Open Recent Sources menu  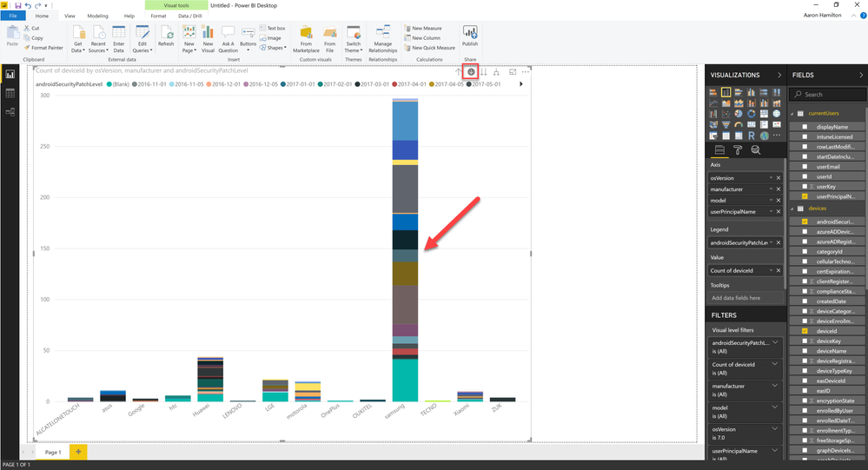(x=98, y=39)
